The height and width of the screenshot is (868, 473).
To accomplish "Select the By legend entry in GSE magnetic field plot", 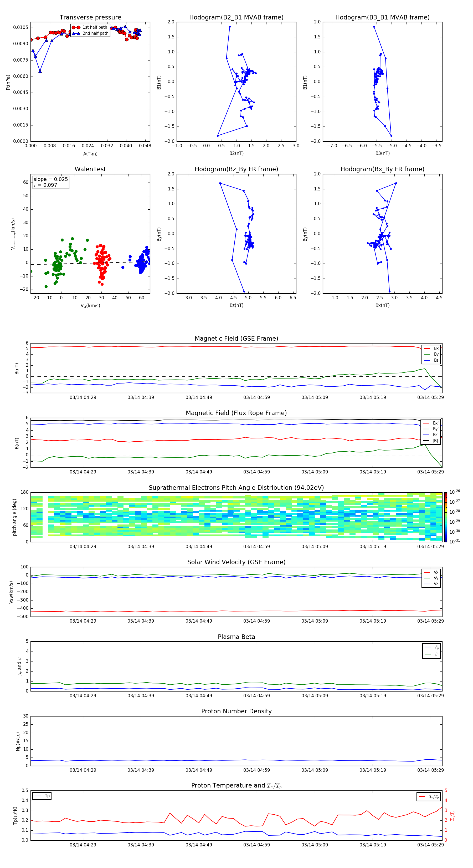I will (431, 354).
